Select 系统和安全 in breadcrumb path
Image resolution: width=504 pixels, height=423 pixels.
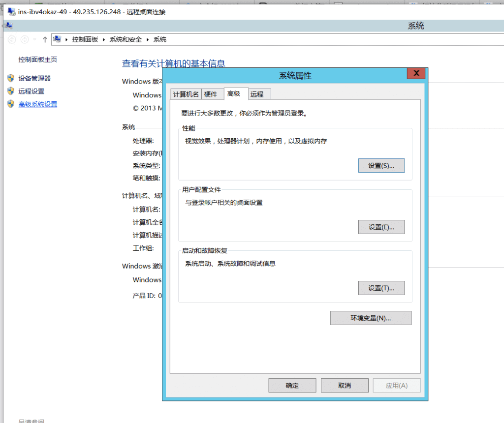(126, 39)
